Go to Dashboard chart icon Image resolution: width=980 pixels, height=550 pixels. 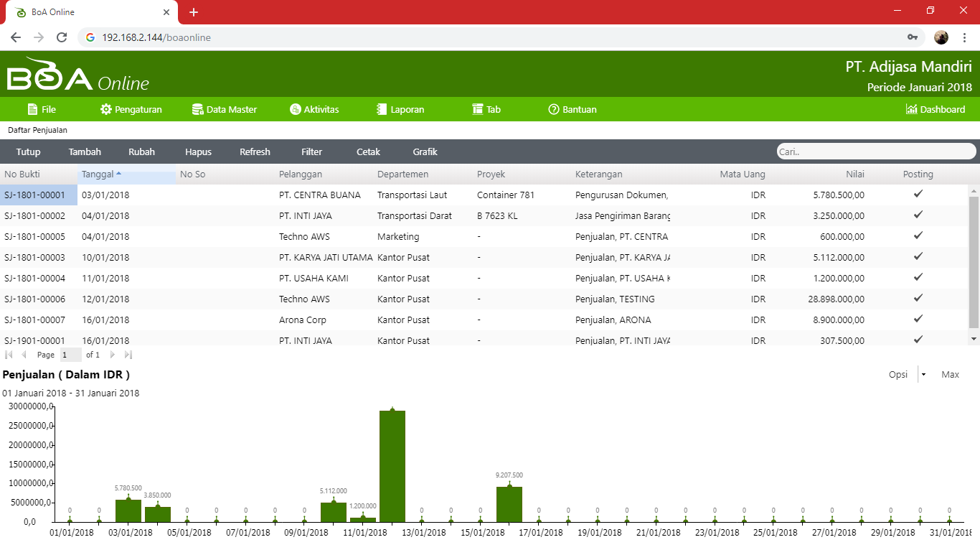911,109
